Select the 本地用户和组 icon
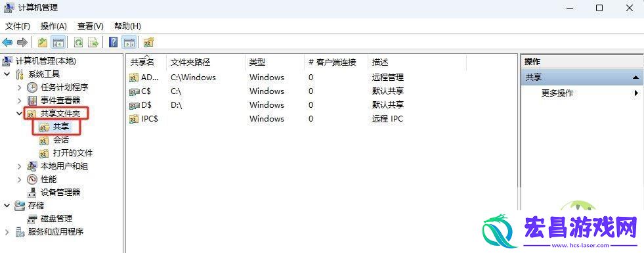The image size is (644, 253). coord(32,166)
